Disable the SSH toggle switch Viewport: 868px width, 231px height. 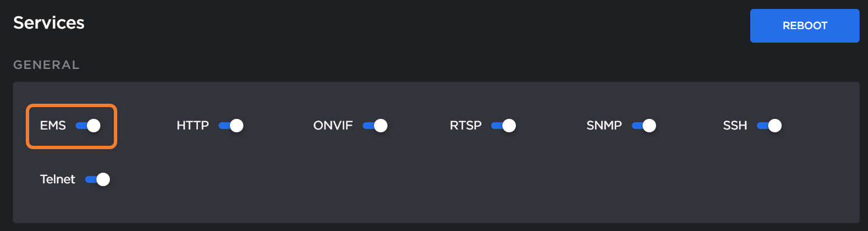(x=769, y=126)
